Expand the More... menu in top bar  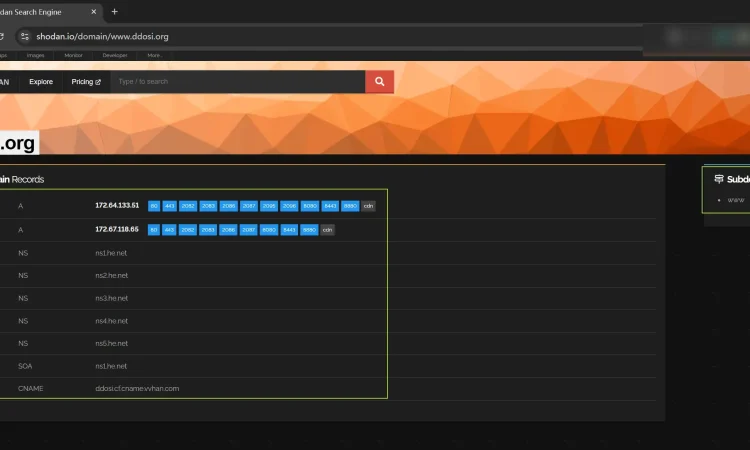(154, 55)
